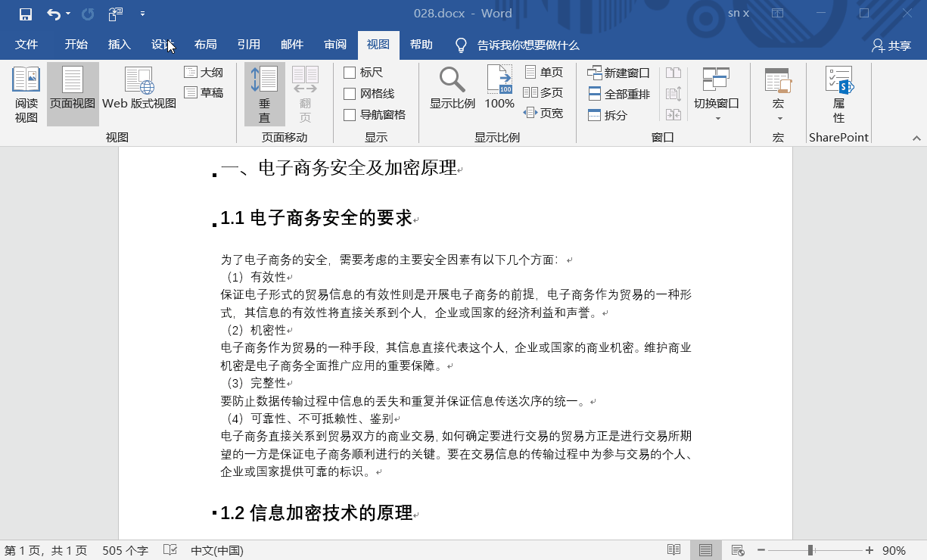The width and height of the screenshot is (927, 560).
Task: Switch to 阅读视图 mode
Action: coord(26,95)
